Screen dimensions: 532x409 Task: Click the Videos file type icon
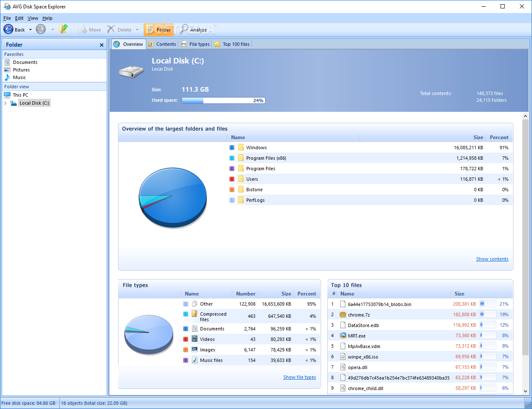point(195,339)
